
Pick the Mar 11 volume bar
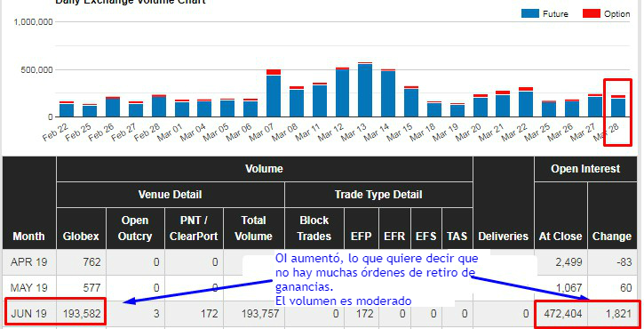(x=320, y=100)
